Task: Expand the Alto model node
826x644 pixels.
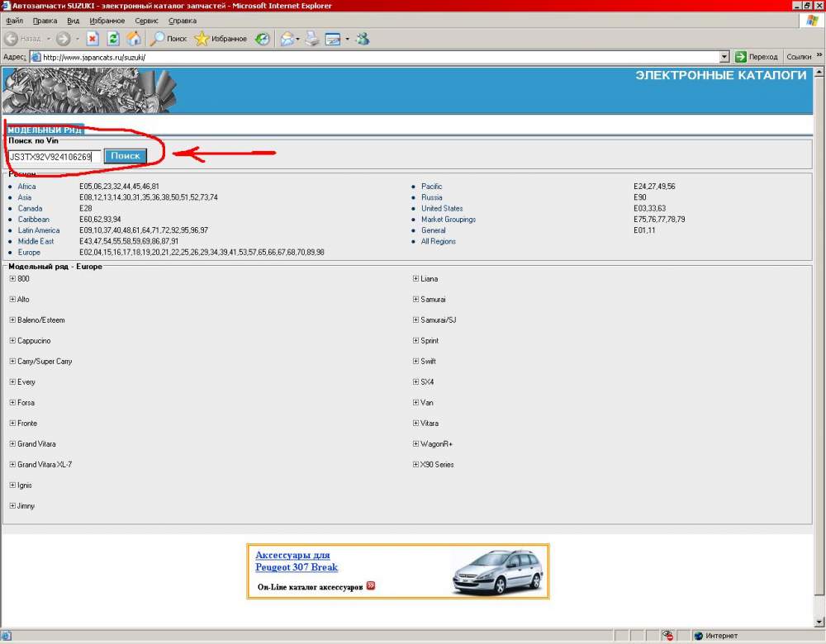Action: [12, 299]
